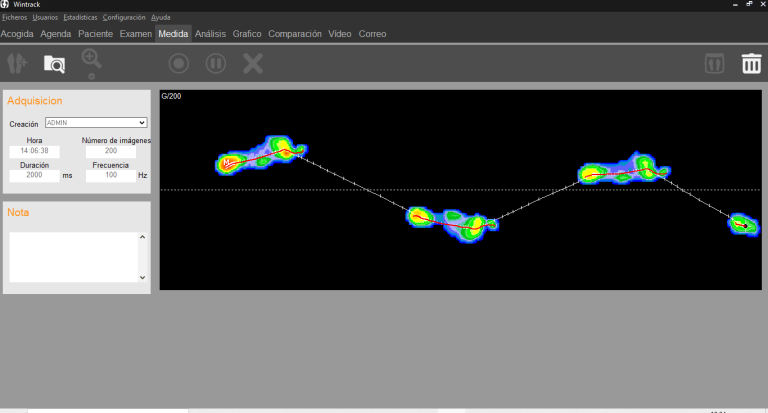Click the leftmost footprint pressure map

[260, 154]
